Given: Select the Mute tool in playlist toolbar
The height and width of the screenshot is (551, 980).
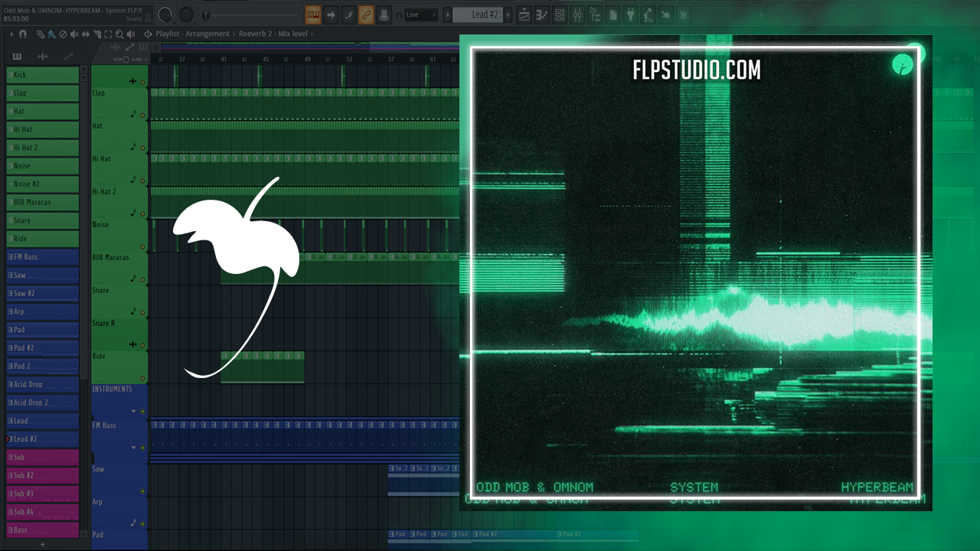Looking at the screenshot, I should pyautogui.click(x=74, y=34).
